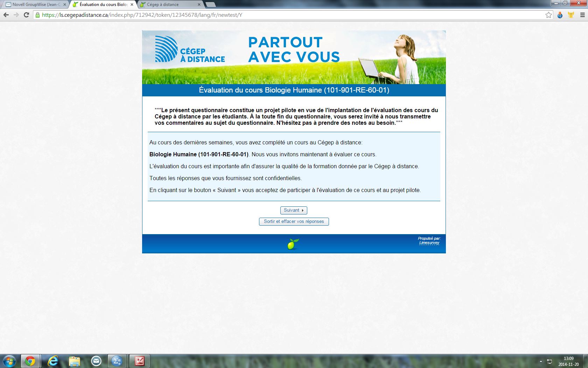The height and width of the screenshot is (368, 588).
Task: Go back to the previous page
Action: click(x=6, y=15)
